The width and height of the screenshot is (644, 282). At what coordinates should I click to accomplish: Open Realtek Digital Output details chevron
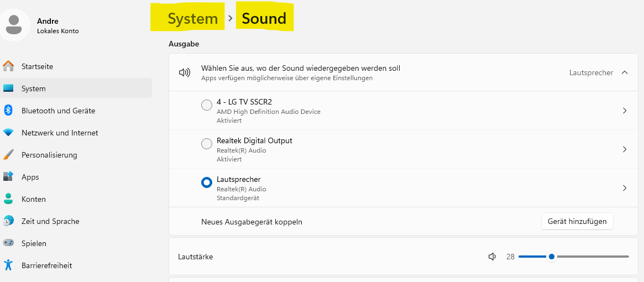tap(625, 149)
